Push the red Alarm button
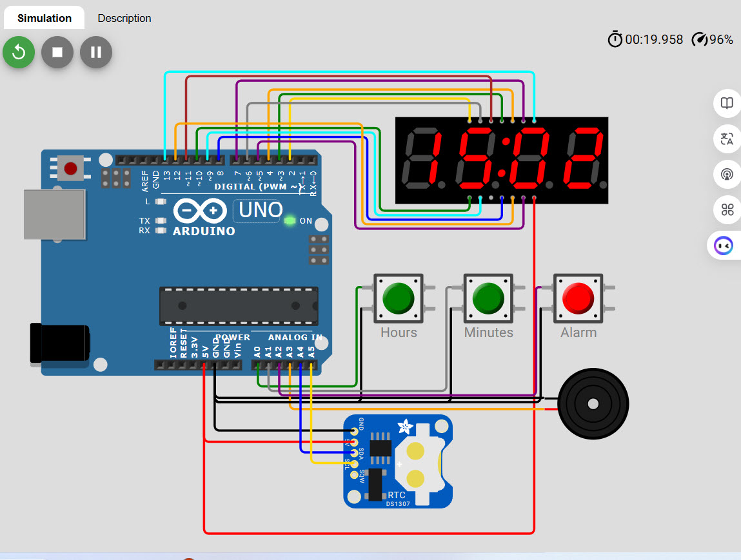The width and height of the screenshot is (741, 560). [x=578, y=298]
